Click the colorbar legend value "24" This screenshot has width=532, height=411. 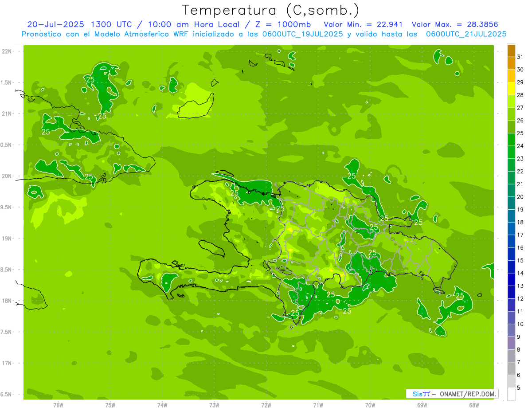[520, 146]
